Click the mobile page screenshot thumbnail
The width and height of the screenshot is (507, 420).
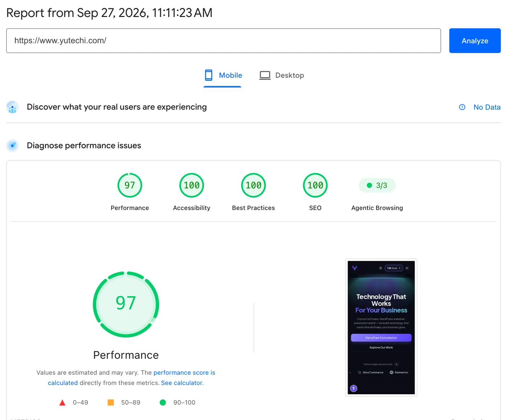tap(381, 328)
